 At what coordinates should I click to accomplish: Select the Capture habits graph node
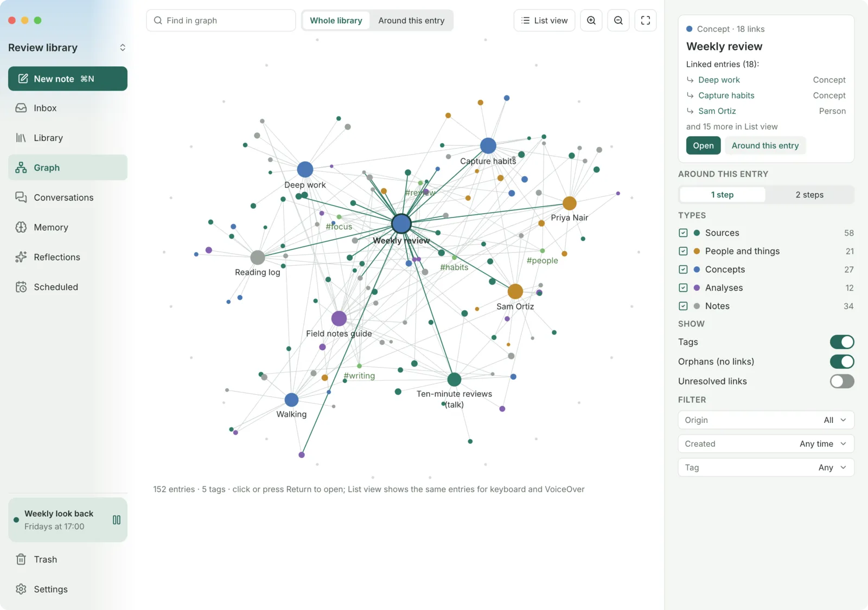tap(488, 145)
